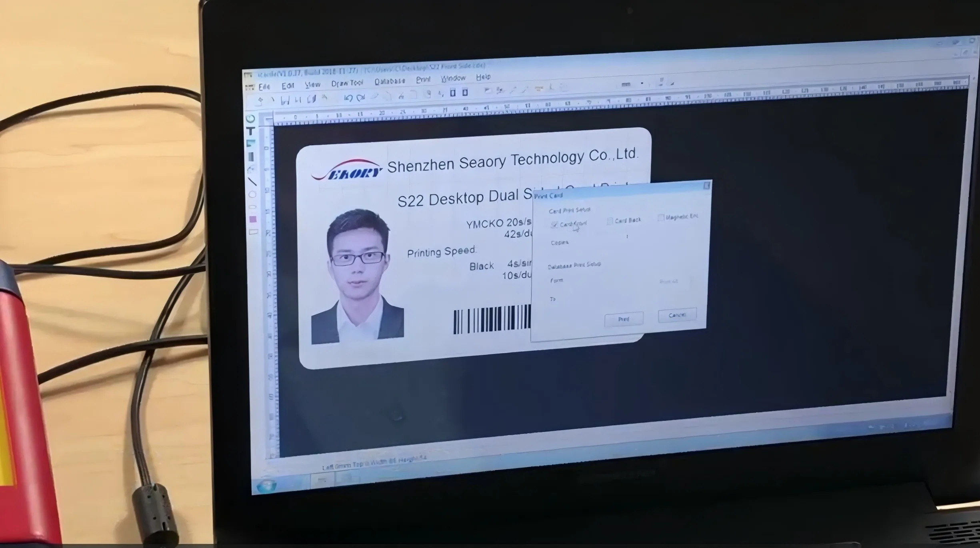Click the pink color swatch in left toolbar

[x=253, y=220]
